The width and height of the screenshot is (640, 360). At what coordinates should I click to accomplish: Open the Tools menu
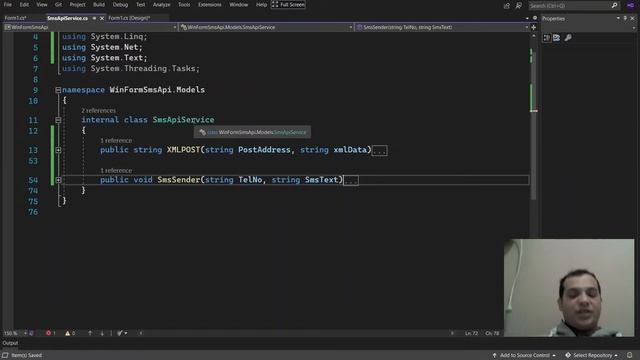click(184, 4)
